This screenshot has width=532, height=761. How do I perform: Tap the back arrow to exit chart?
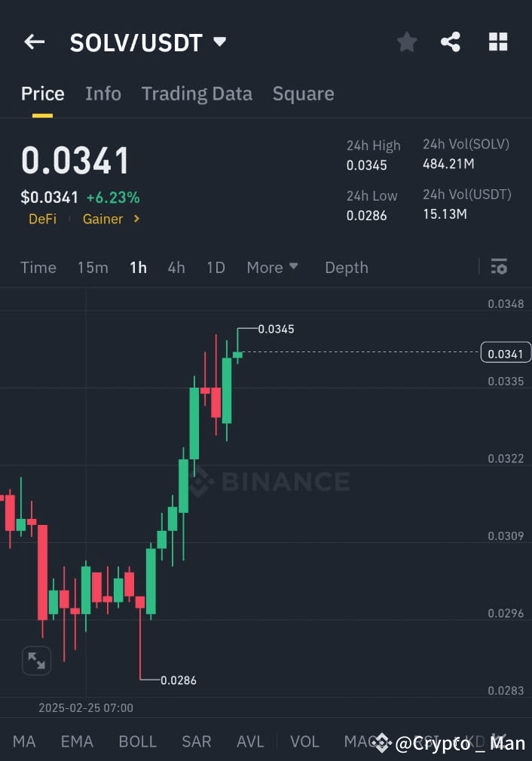[x=34, y=42]
